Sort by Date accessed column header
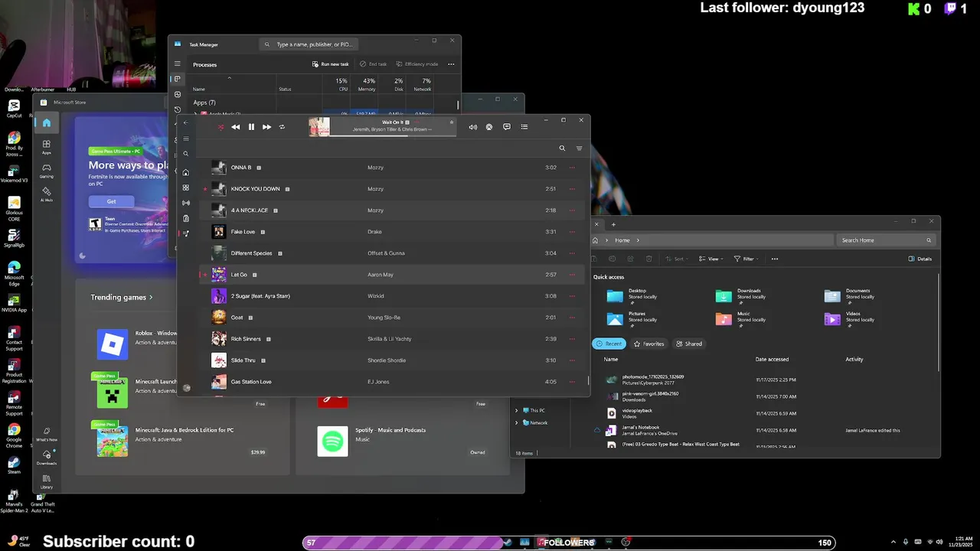This screenshot has height=551, width=980. [x=772, y=359]
